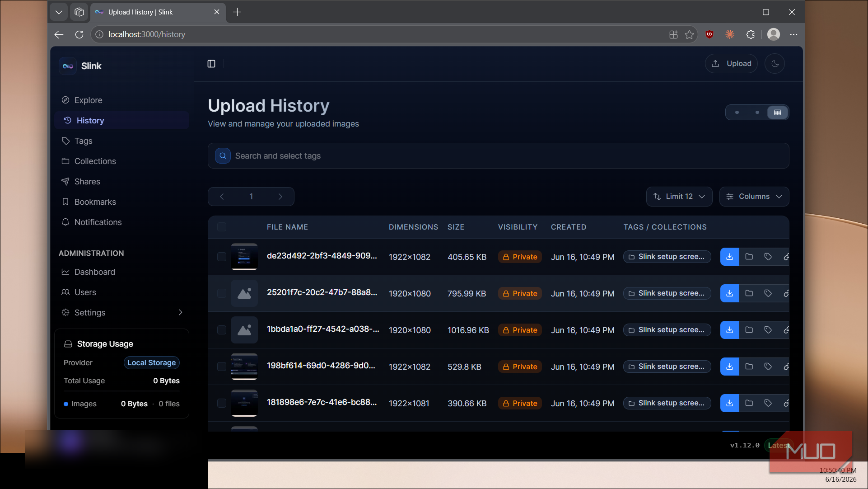Screen dimensions: 868x489
Task: Download the 181898e6 image file
Action: tap(730, 403)
